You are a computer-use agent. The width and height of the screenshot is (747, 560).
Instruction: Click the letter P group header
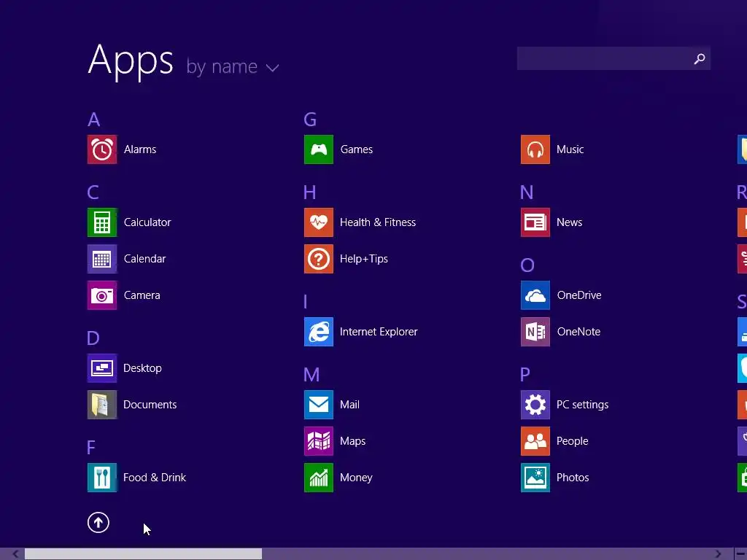tap(525, 375)
